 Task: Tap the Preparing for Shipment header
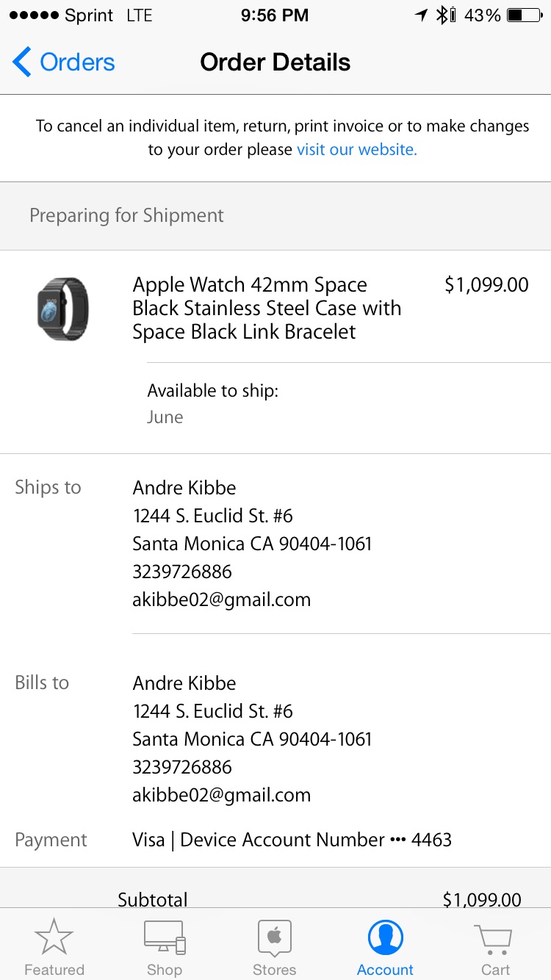point(126,215)
